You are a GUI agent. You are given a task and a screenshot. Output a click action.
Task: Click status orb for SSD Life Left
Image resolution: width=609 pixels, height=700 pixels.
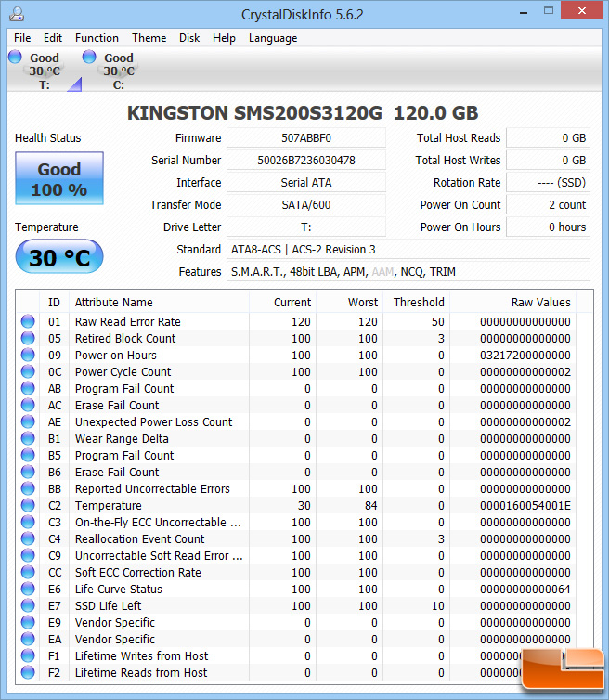coord(28,605)
